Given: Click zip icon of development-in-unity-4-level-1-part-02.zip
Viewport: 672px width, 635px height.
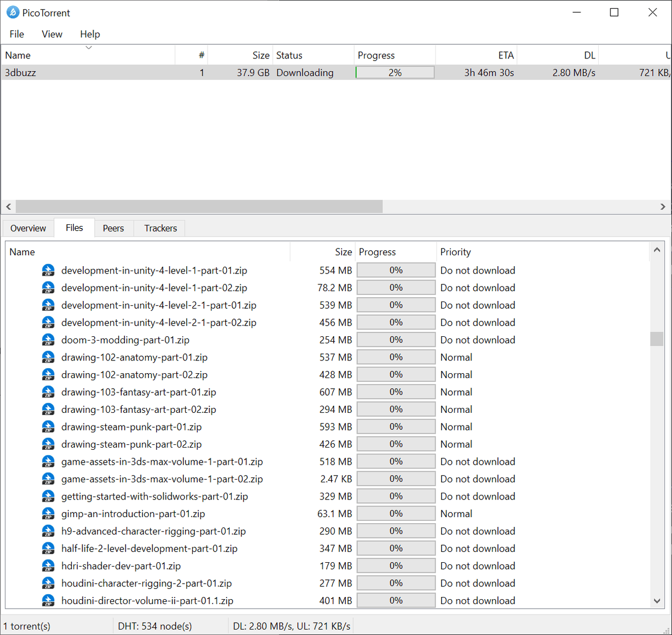Looking at the screenshot, I should (x=48, y=288).
